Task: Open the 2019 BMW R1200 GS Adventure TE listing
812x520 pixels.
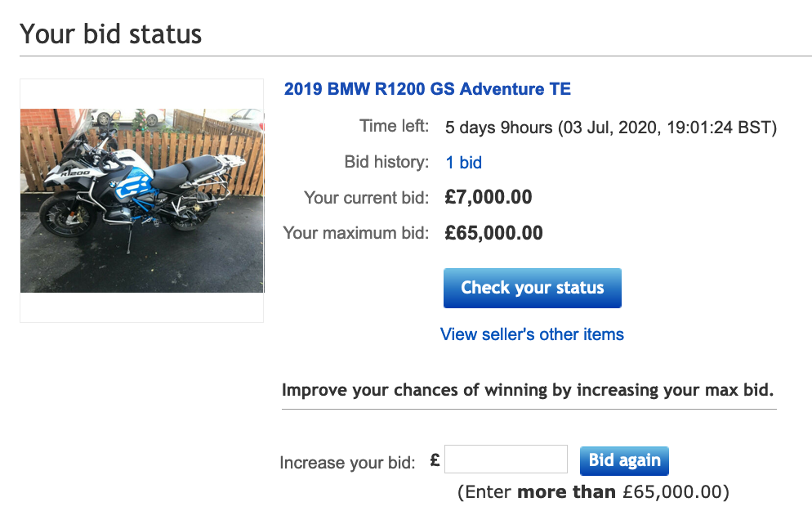Action: [x=427, y=89]
